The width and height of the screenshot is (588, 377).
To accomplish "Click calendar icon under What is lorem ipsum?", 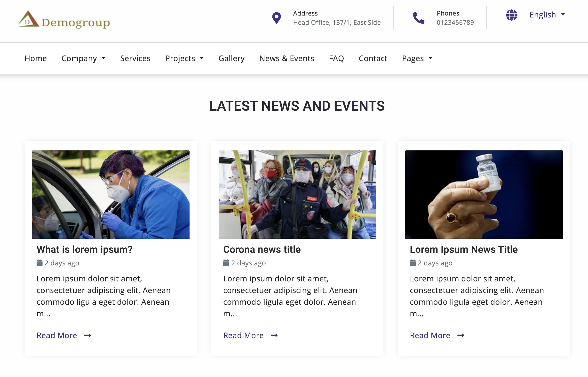I will click(x=39, y=263).
